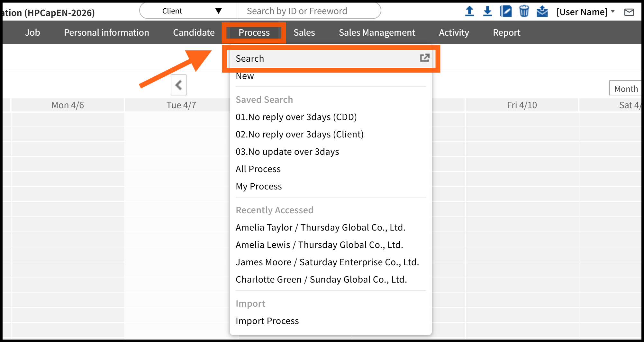Choose New from the Process dropdown
Viewport: 644px width, 342px height.
click(245, 76)
